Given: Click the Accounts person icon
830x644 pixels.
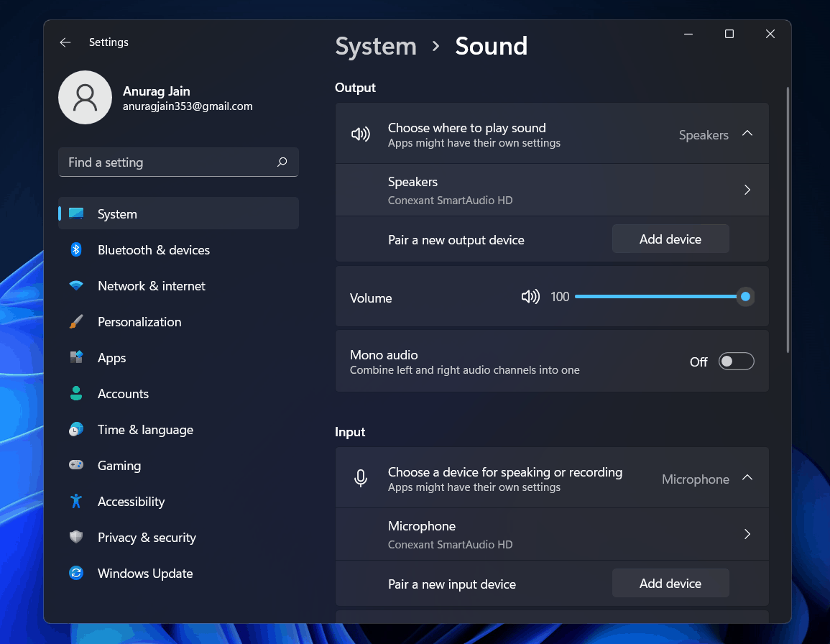Looking at the screenshot, I should click(76, 393).
